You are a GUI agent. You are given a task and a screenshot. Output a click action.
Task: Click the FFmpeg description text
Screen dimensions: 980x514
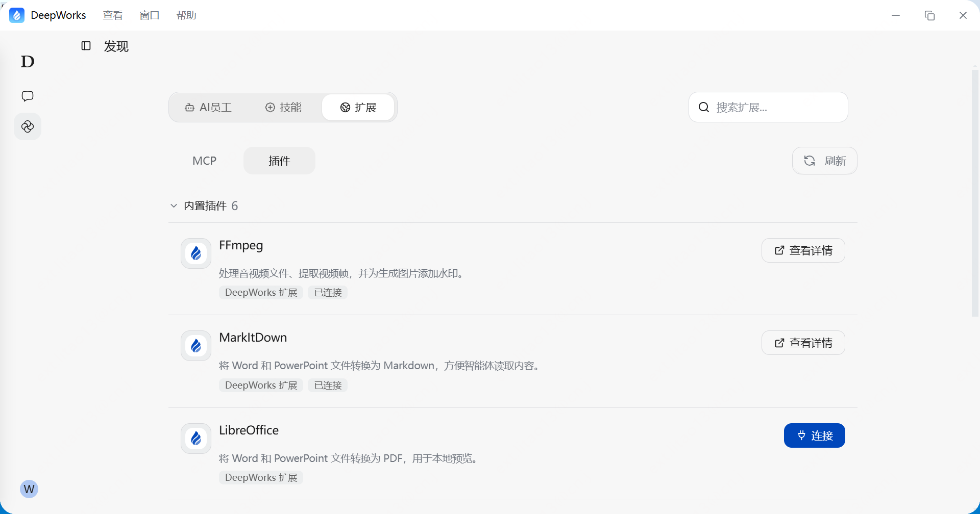(342, 274)
